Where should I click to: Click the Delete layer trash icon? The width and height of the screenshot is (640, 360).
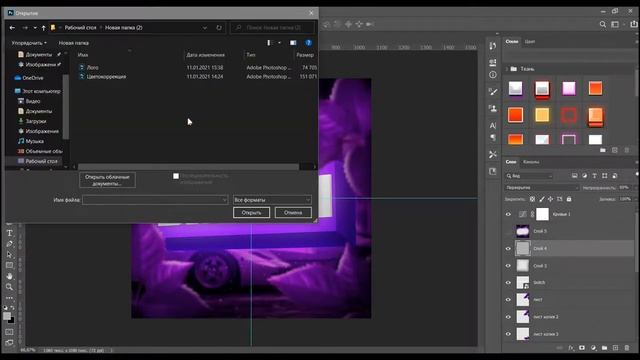627,348
